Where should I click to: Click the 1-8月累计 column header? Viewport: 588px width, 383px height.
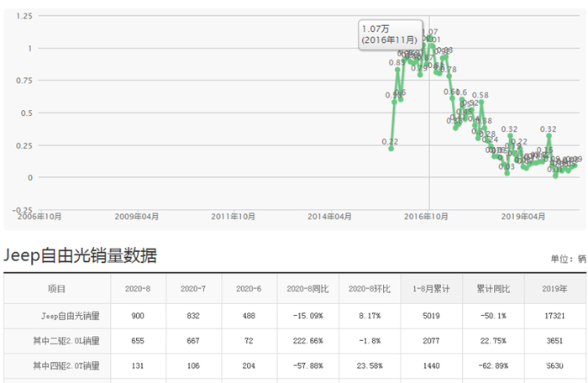tap(431, 289)
